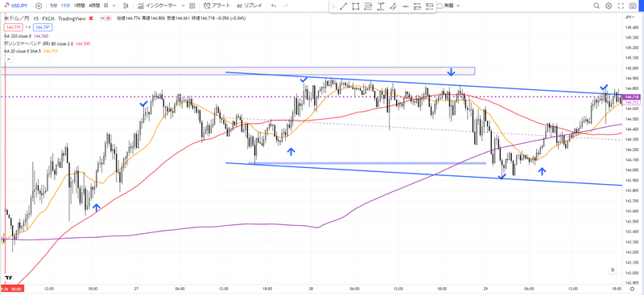Open the candlestick chart type selector
Screen dimensions: 644x295
pos(126,6)
